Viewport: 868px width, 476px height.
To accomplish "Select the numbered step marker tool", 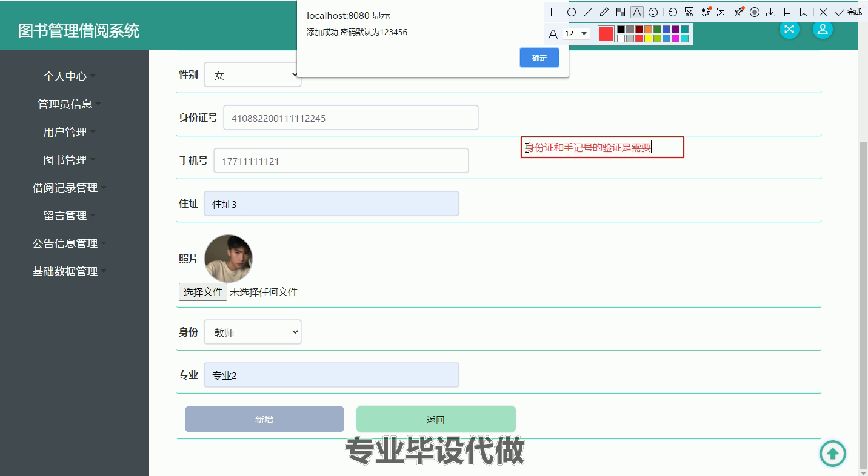I will click(x=653, y=12).
